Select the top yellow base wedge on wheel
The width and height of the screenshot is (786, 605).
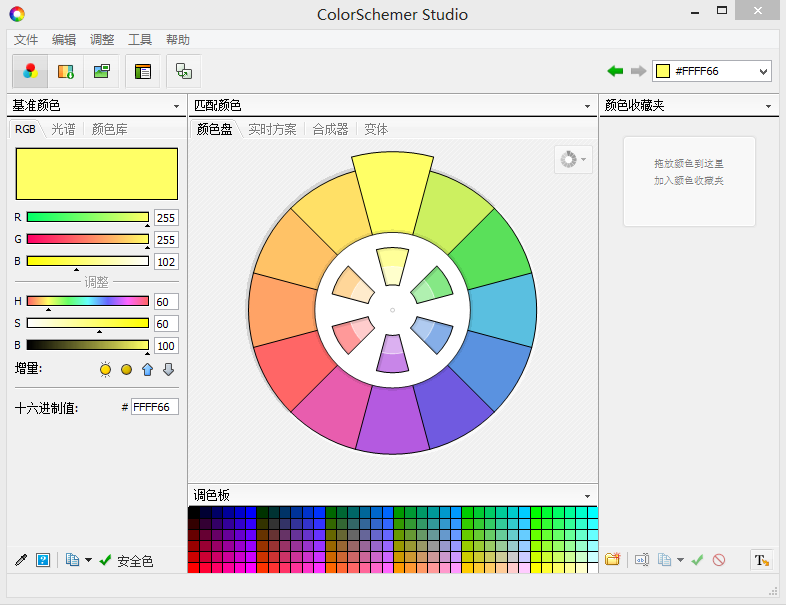coord(392,193)
